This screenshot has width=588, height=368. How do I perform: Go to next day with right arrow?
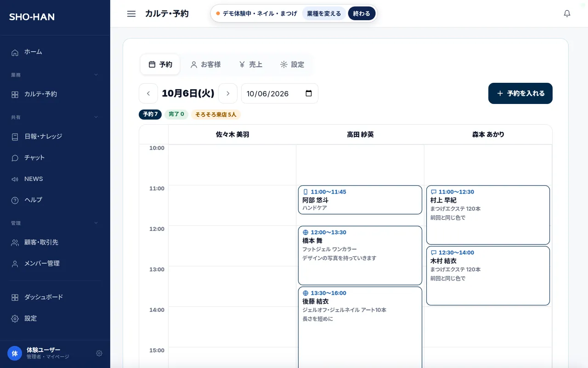click(x=228, y=93)
